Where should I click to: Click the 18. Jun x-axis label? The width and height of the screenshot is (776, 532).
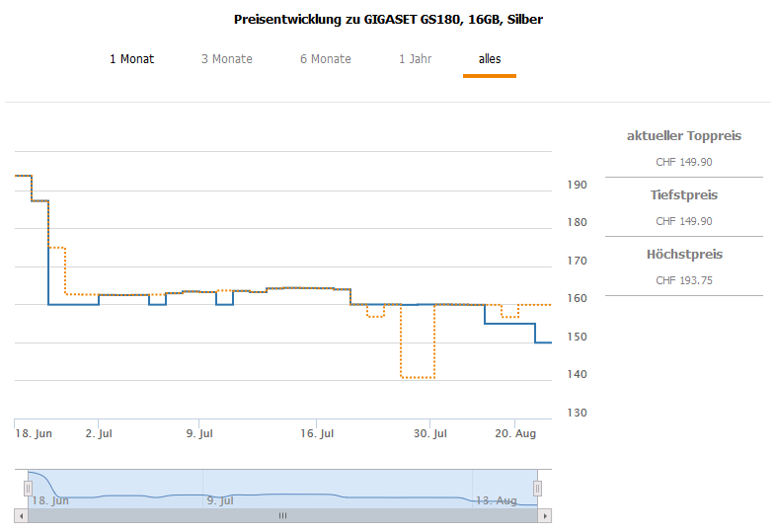point(34,433)
